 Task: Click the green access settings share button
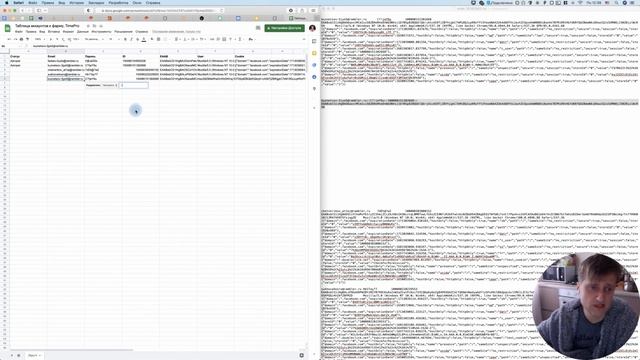(284, 28)
